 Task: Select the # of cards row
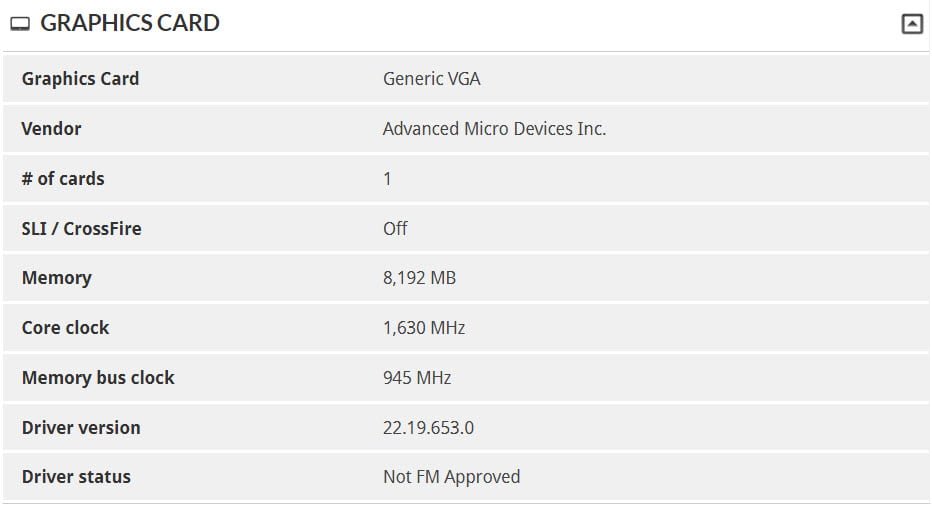coord(466,178)
